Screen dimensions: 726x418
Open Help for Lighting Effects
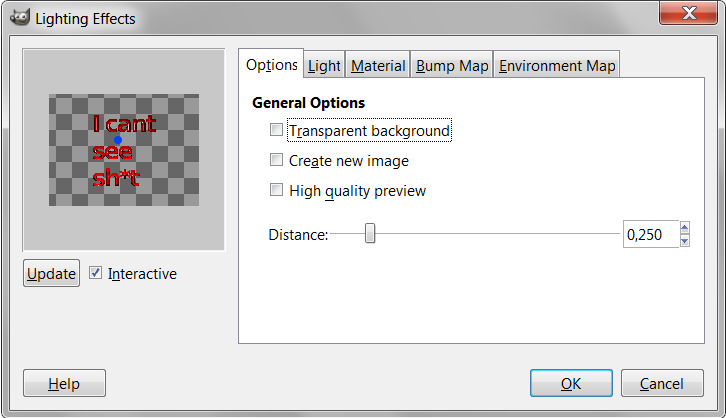[x=64, y=383]
